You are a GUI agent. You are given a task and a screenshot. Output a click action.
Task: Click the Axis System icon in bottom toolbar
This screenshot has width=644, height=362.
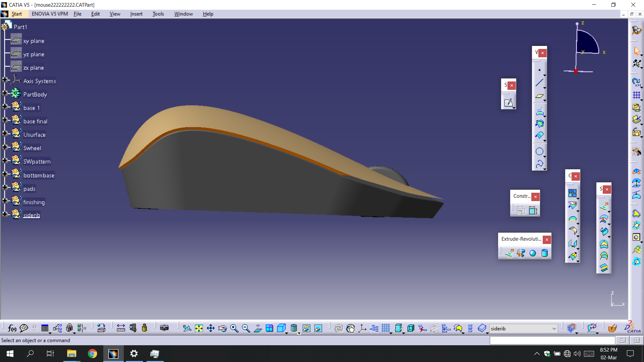coord(362,328)
